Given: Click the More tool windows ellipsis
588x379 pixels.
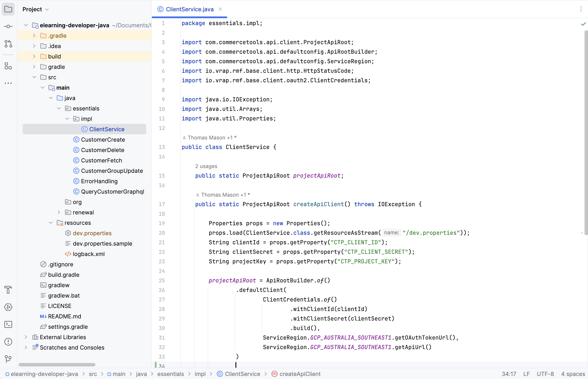Looking at the screenshot, I should point(8,83).
